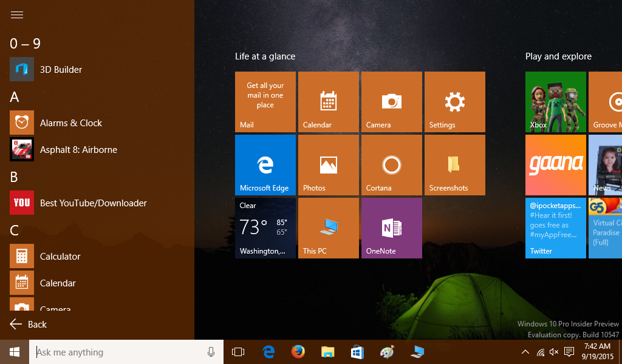Screen dimensions: 622x364
Task: Open the Camera tile
Action: [x=391, y=101]
